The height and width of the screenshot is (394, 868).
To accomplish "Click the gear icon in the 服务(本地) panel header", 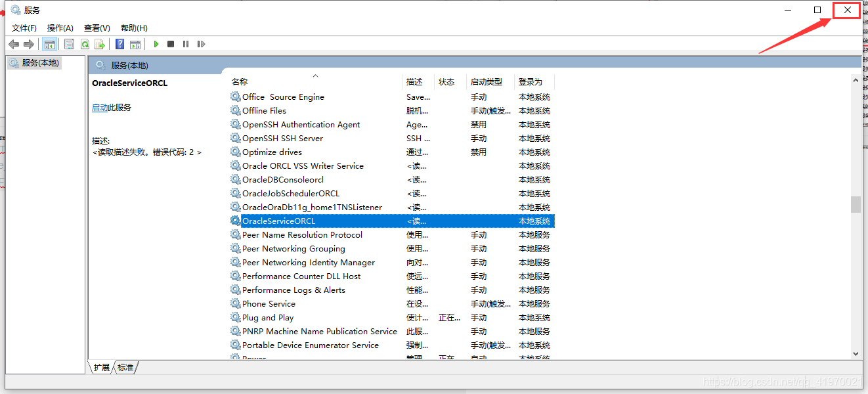I will point(100,65).
